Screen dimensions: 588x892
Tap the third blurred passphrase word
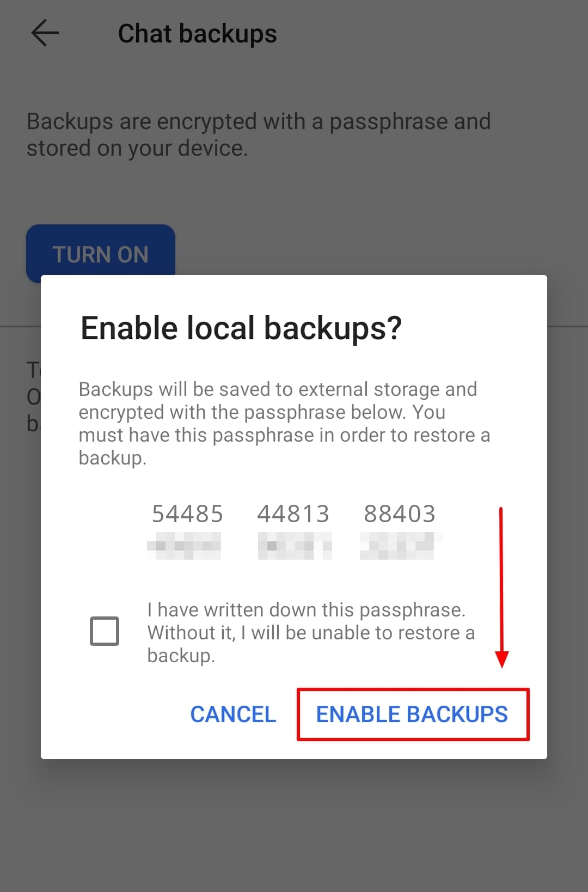coord(400,546)
